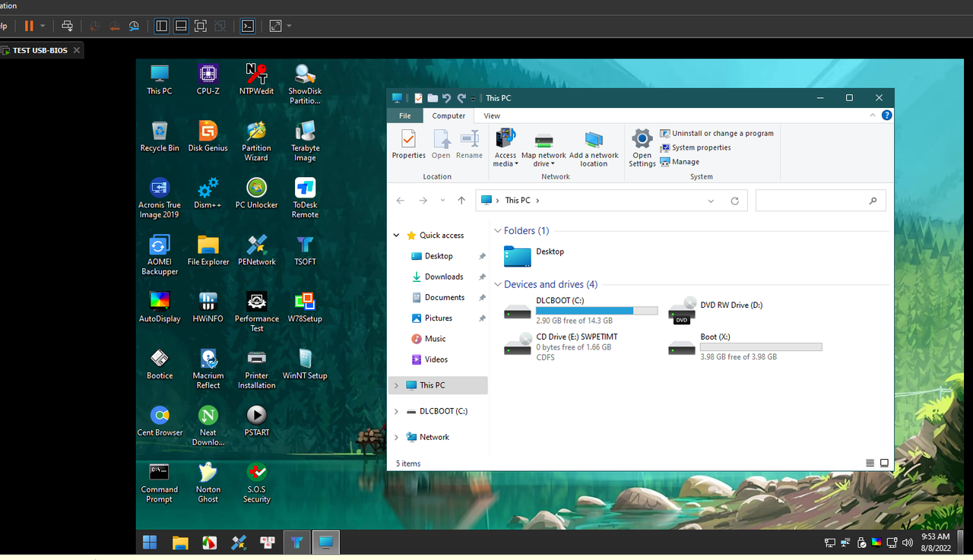Switch to the View ribbon tab

click(492, 115)
